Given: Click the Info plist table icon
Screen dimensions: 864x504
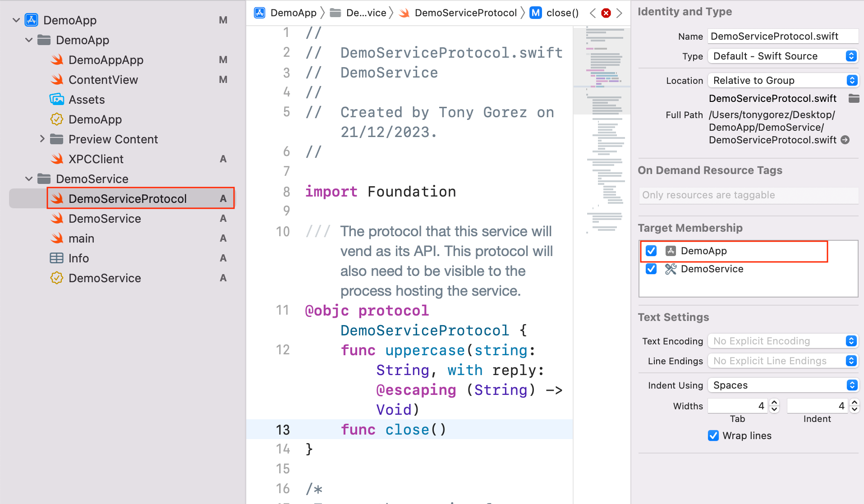Looking at the screenshot, I should (57, 258).
